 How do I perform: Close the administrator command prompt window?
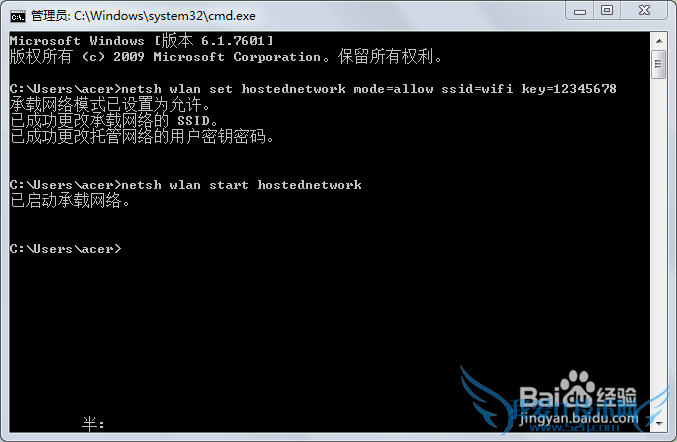click(644, 11)
